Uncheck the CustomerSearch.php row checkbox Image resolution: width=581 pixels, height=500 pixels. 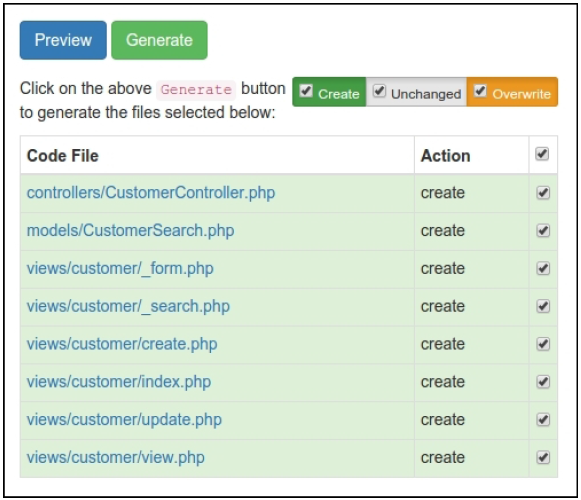coord(543,231)
